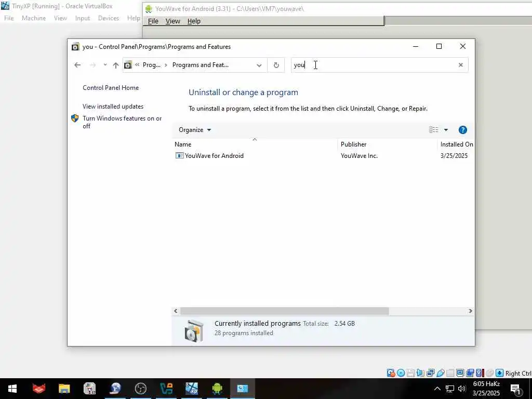Open the Windows Start menu
This screenshot has width=532, height=399.
12,389
